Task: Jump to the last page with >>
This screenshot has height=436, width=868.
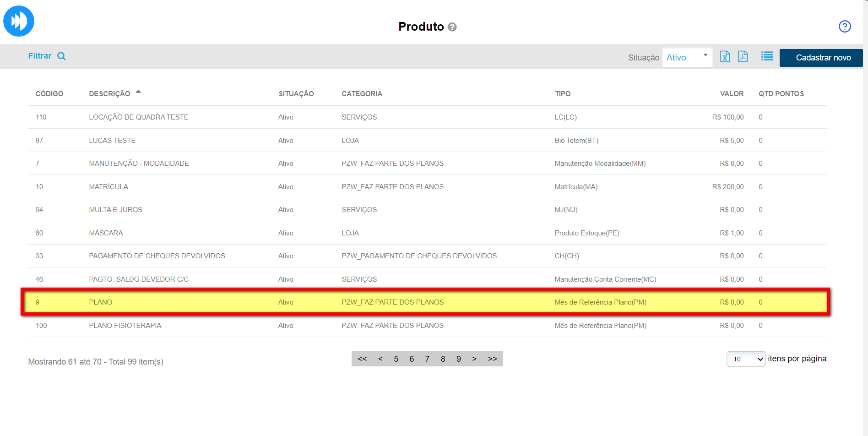Action: (493, 359)
